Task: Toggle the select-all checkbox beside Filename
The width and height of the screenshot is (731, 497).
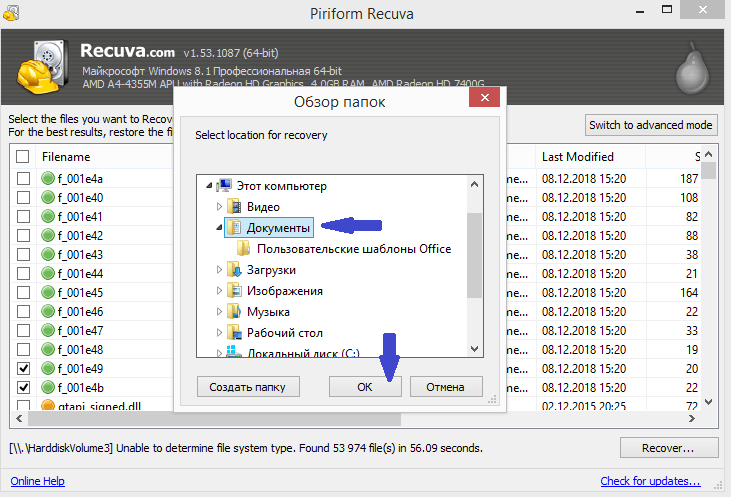Action: pos(22,157)
